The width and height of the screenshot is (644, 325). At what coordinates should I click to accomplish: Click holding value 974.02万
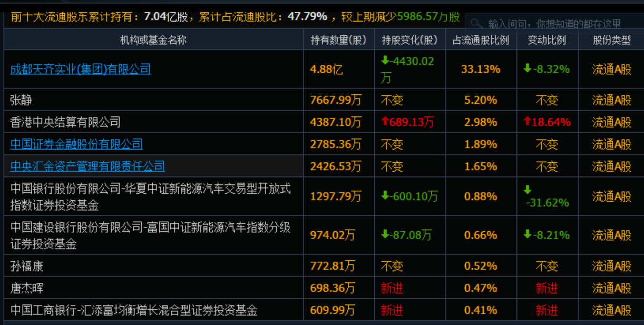[333, 235]
